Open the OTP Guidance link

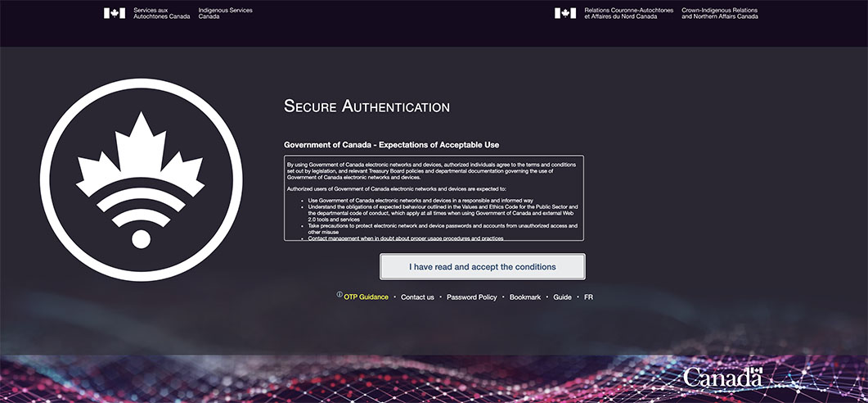366,297
